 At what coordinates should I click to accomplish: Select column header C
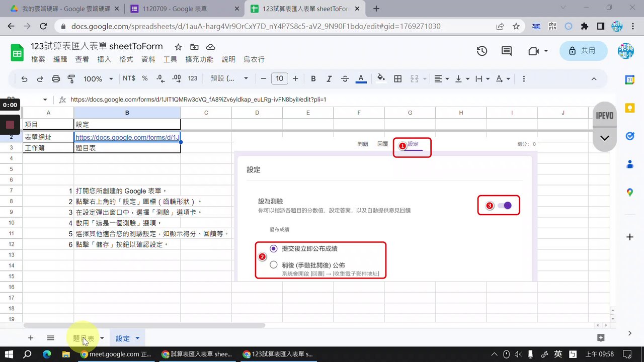[206, 113]
